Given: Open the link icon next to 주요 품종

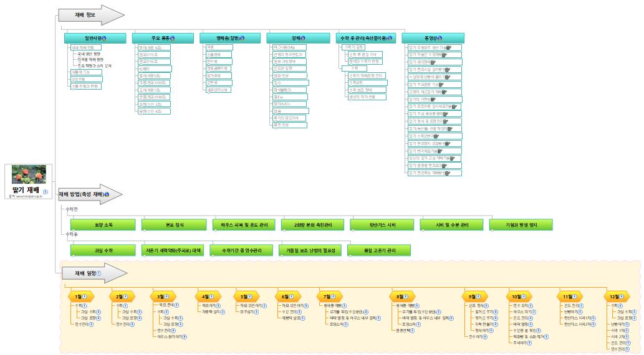Looking at the screenshot, I should click(x=172, y=38).
